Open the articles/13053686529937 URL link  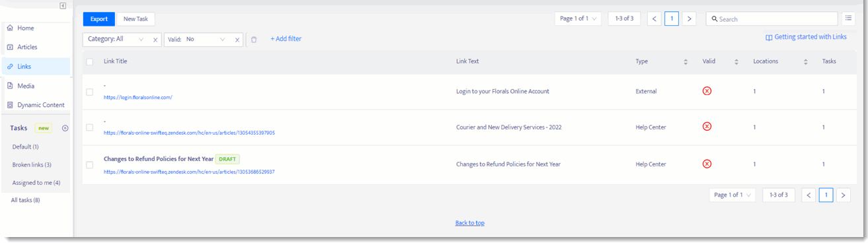tap(189, 172)
